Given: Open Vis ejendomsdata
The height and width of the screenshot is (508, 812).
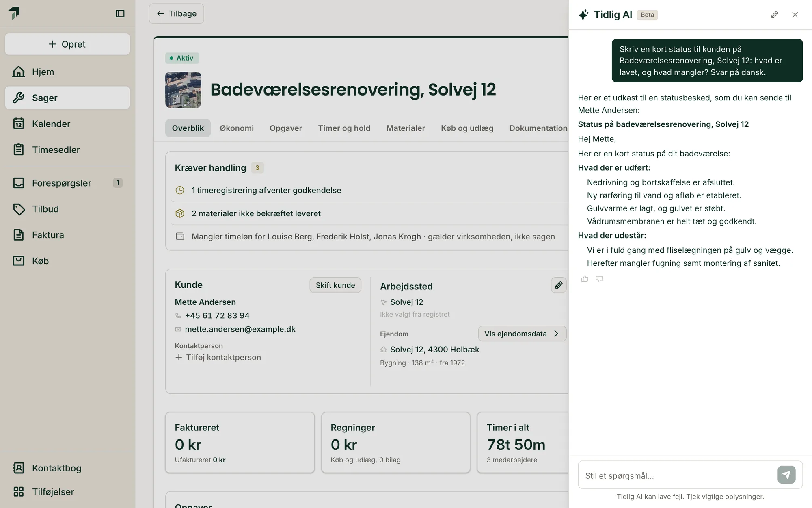Looking at the screenshot, I should pyautogui.click(x=522, y=334).
